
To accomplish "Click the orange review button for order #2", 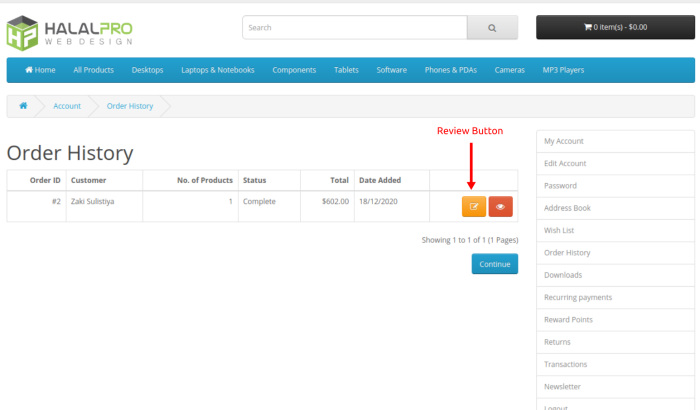I will coord(474,206).
